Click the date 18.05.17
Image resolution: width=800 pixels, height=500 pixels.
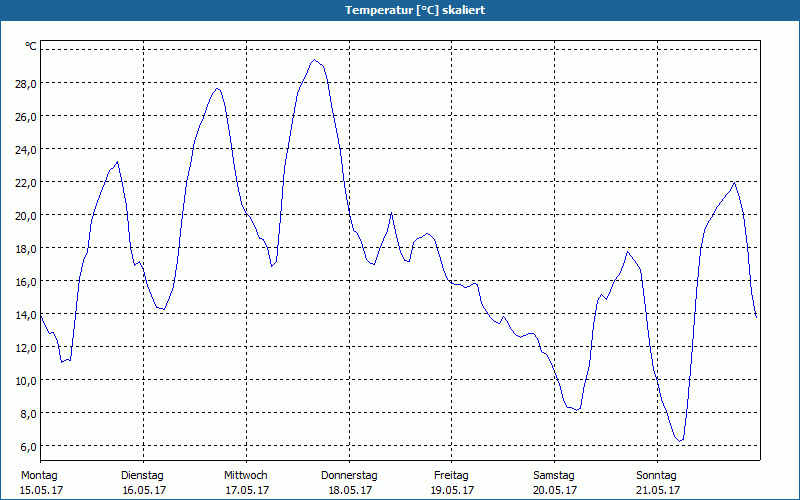coord(351,490)
